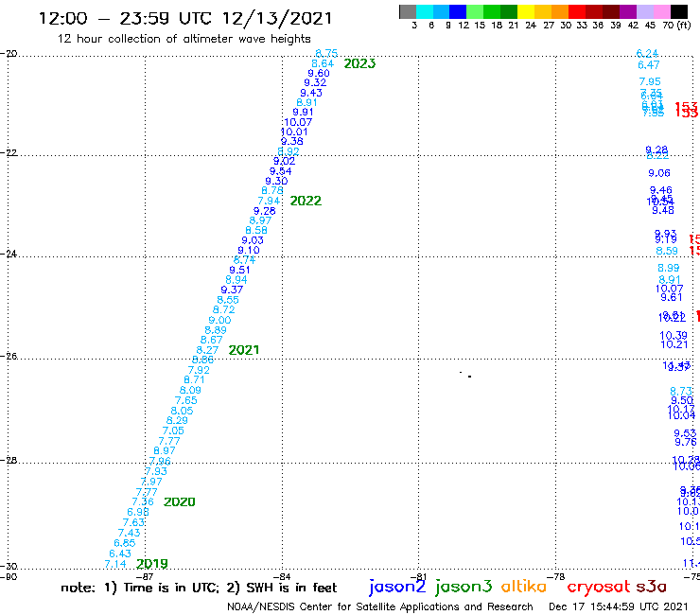
Task: Click the longitude axis label '-84'
Action: coord(282,576)
